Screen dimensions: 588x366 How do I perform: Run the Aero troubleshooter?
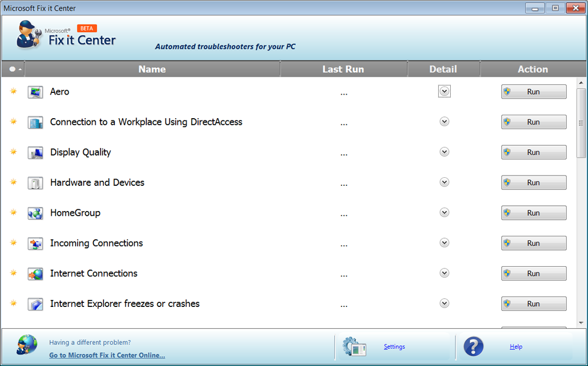[x=533, y=92]
